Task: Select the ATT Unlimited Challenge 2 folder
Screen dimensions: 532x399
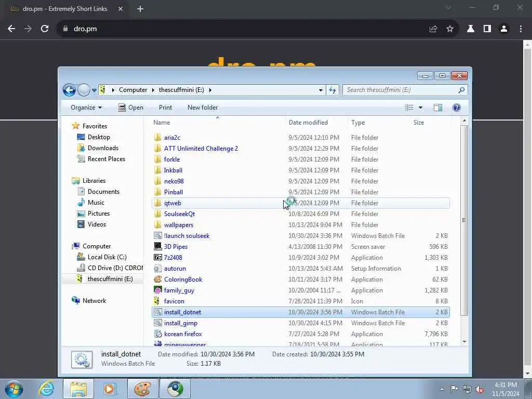Action: tap(201, 148)
